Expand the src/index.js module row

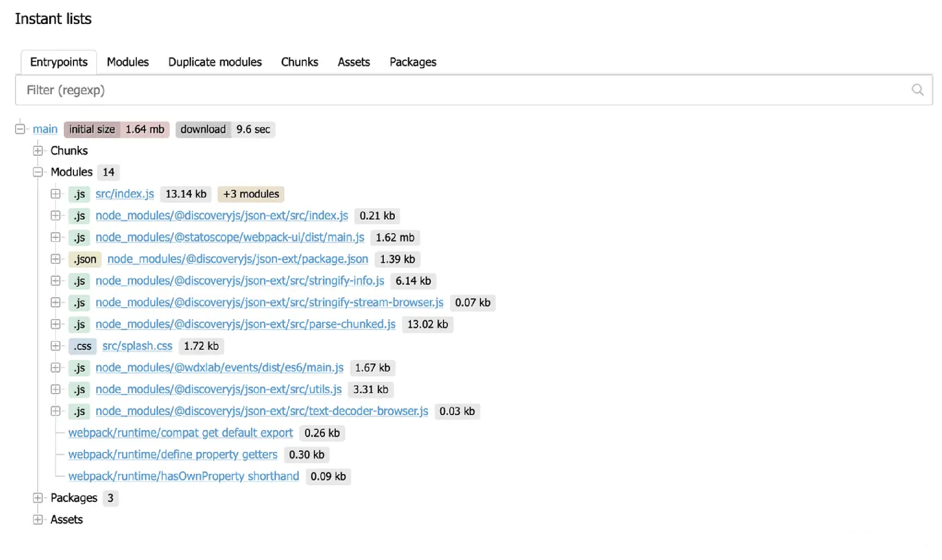click(x=56, y=194)
